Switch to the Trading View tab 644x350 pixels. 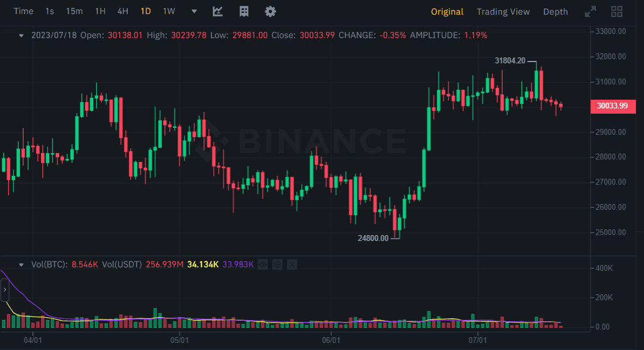pos(503,12)
